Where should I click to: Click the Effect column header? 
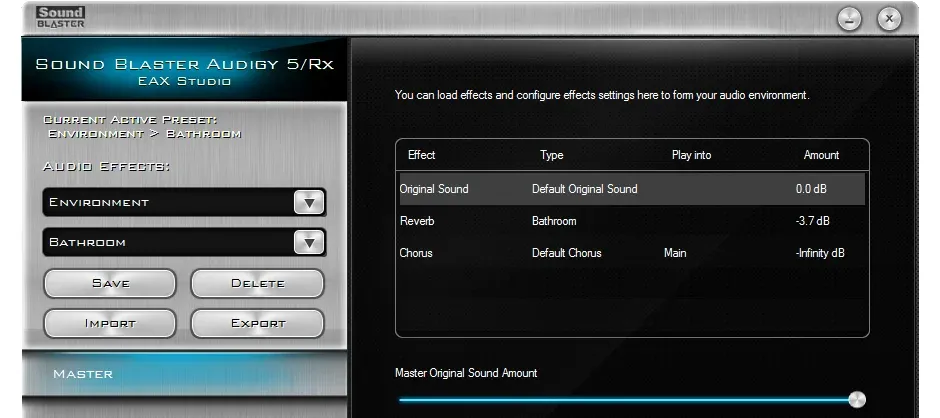point(422,155)
